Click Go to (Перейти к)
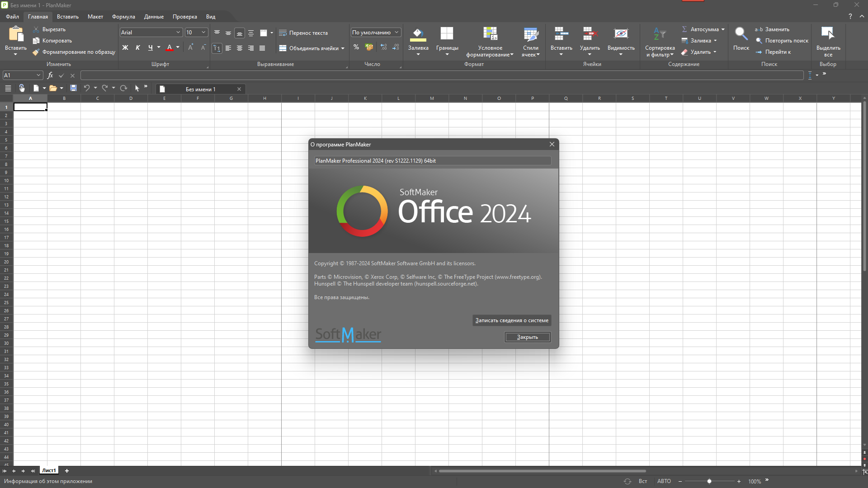The width and height of the screenshot is (868, 488). click(x=773, y=52)
